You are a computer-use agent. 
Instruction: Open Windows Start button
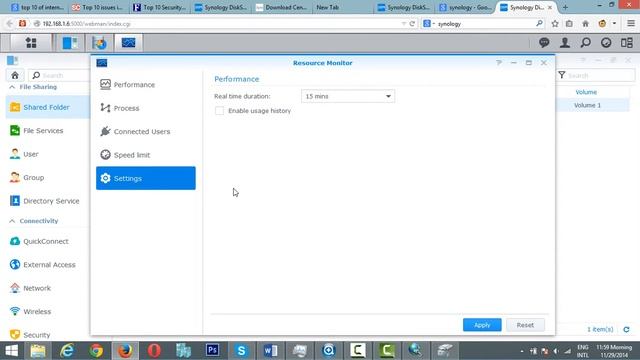tap(11, 351)
